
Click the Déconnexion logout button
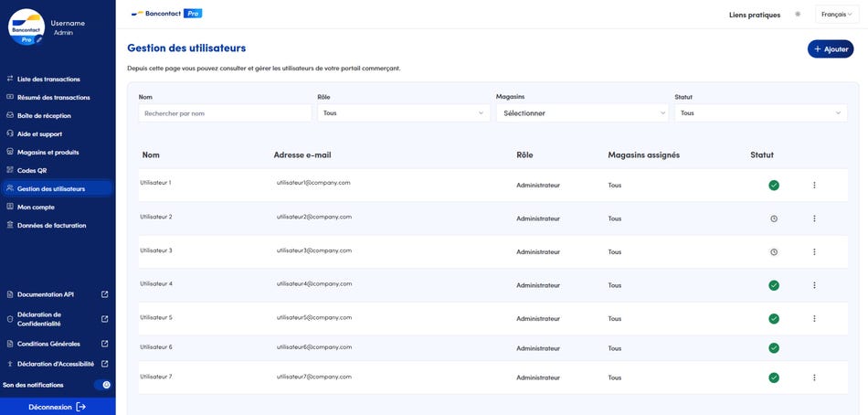(57, 407)
